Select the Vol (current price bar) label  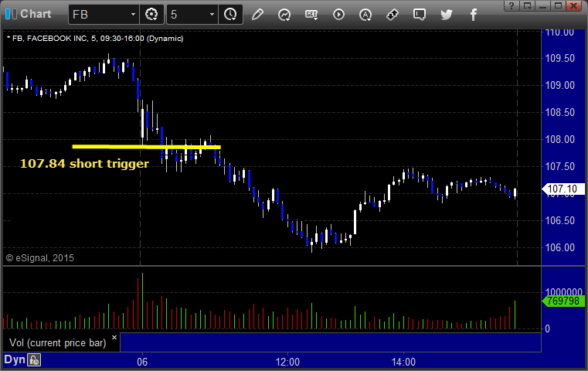click(58, 343)
